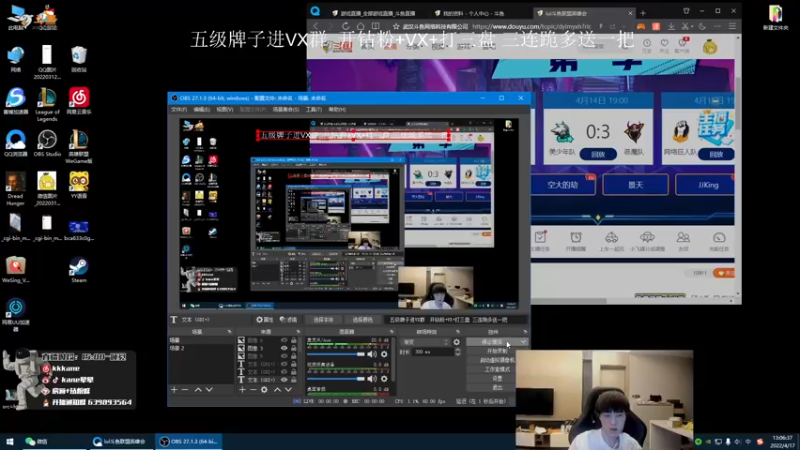Move selected source down in OBS
The height and width of the screenshot is (450, 800).
pos(288,390)
